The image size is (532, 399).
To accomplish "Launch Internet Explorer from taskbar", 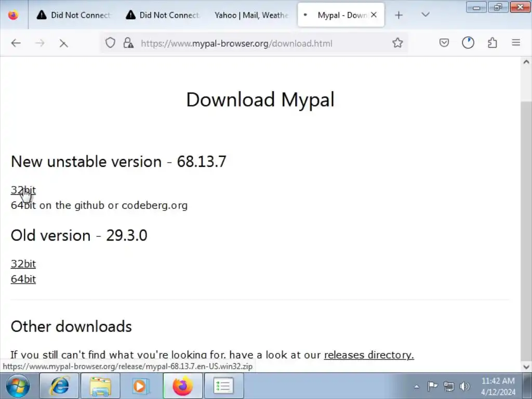I will [x=59, y=386].
